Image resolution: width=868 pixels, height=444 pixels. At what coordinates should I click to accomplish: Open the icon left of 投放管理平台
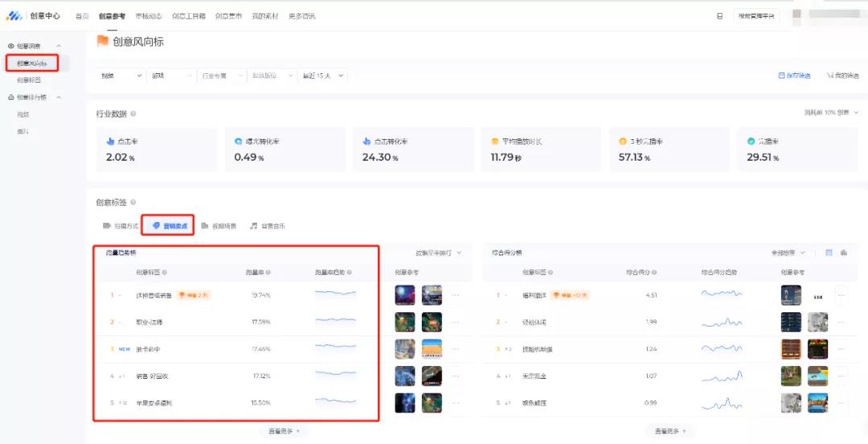point(719,16)
